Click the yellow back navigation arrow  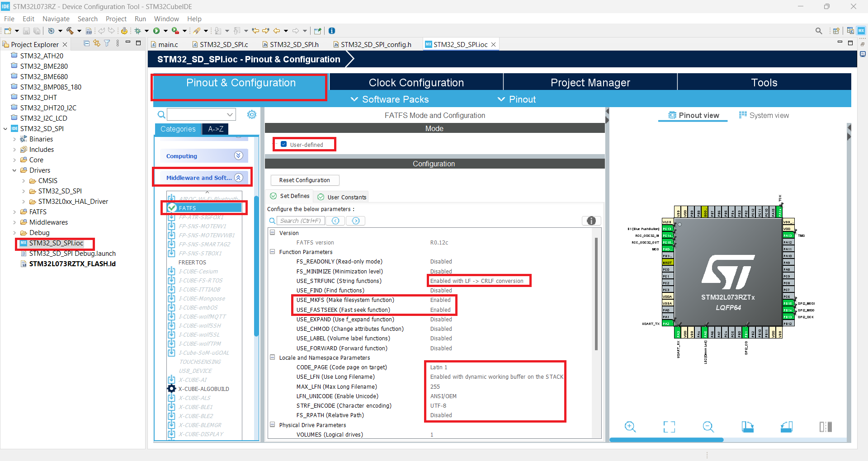(276, 31)
